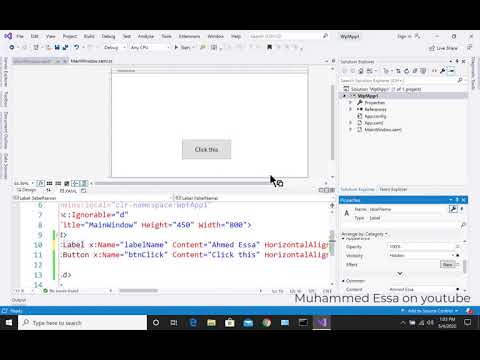This screenshot has width=480, height=360.
Task: Expand the App.xaml node
Action: pyautogui.click(x=350, y=123)
